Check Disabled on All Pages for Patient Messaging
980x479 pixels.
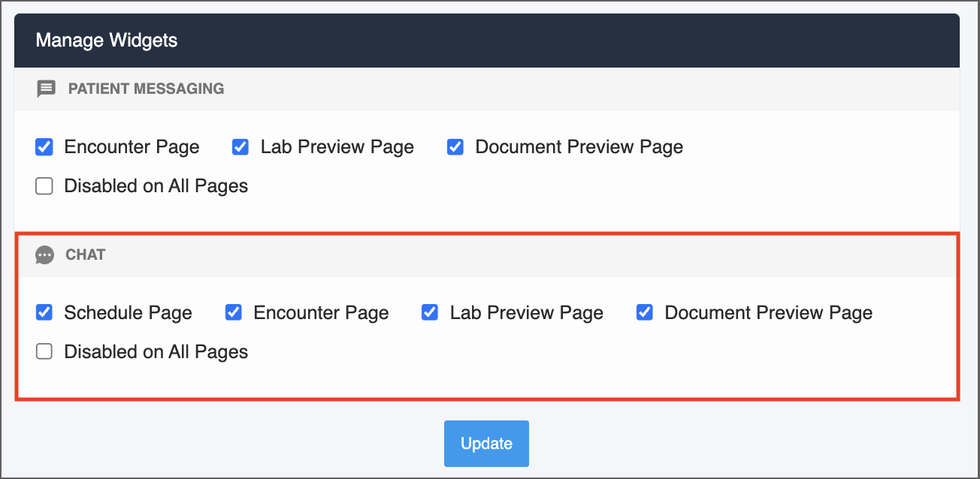(44, 186)
